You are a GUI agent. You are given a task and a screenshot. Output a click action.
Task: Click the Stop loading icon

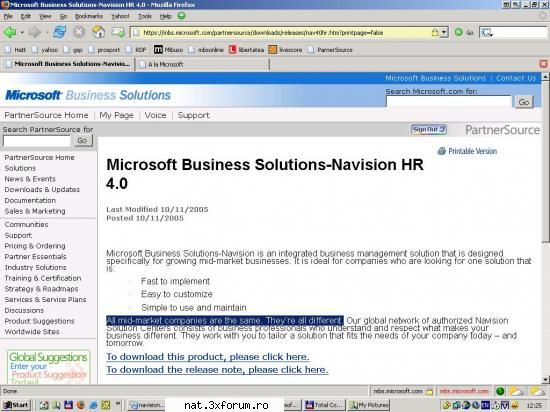79,32
